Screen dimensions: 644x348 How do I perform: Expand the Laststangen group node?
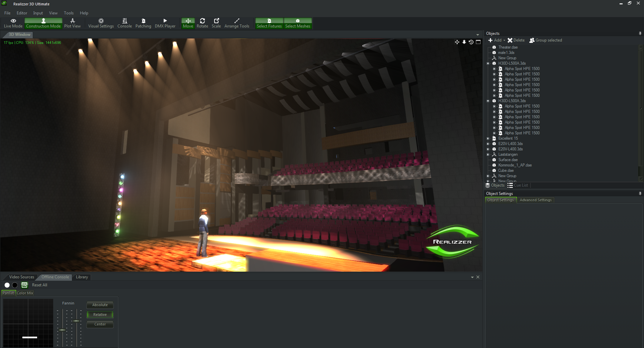tap(488, 154)
